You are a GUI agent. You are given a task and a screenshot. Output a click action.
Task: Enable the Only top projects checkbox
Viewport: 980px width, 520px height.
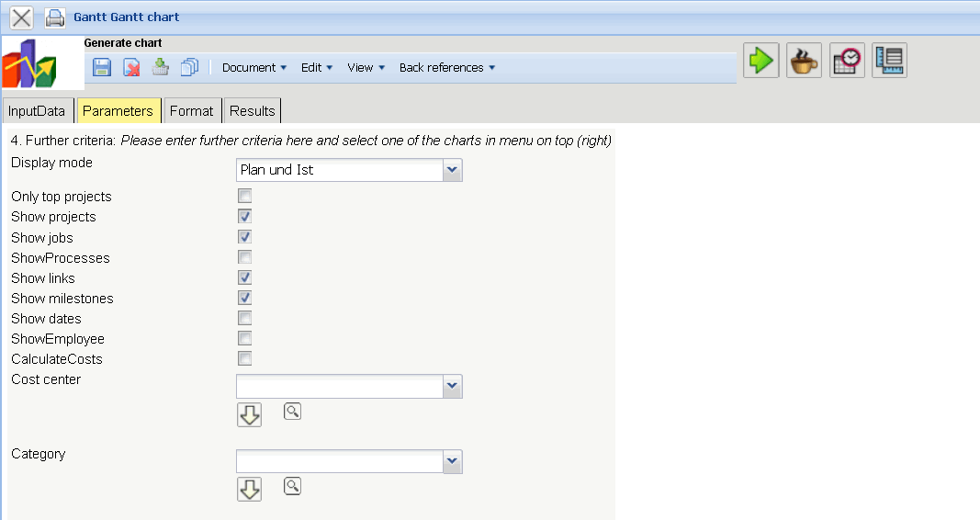[245, 197]
